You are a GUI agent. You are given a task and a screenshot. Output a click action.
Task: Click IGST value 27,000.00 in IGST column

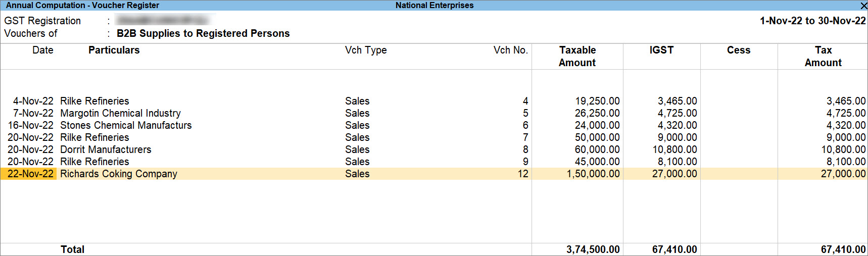pyautogui.click(x=674, y=174)
